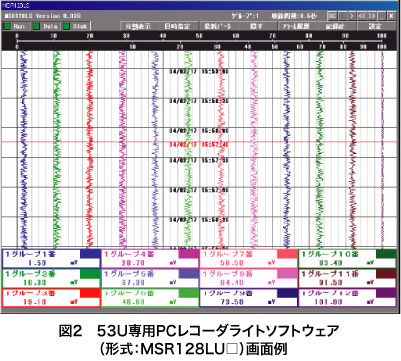Image resolution: width=401 pixels, height=361 pixels.
Task: Select the 1グループ5番 channel panel
Action: click(150, 278)
